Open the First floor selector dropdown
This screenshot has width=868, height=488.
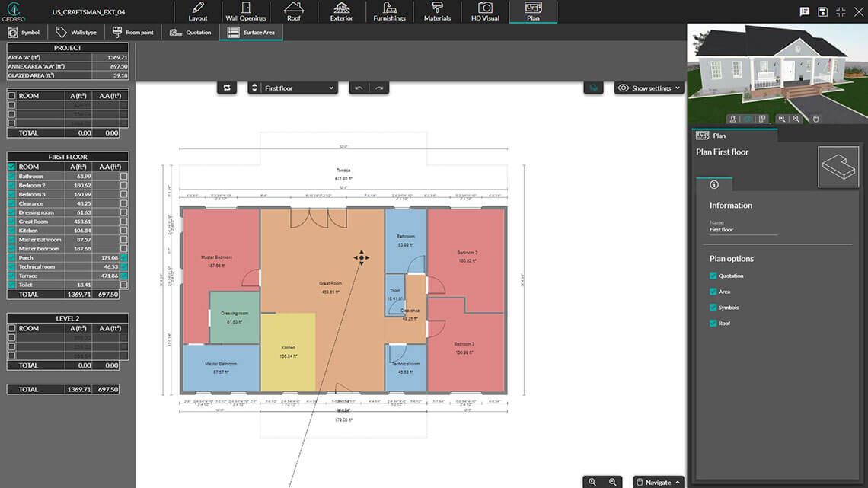(x=292, y=87)
